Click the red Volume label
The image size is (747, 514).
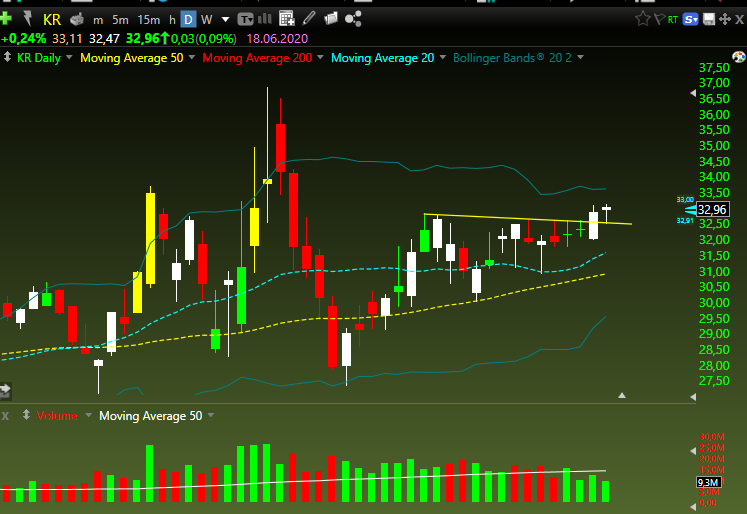click(x=57, y=415)
